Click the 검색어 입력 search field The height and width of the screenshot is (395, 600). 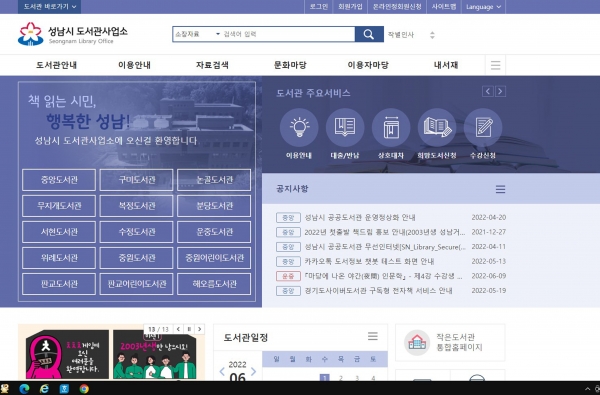point(289,34)
